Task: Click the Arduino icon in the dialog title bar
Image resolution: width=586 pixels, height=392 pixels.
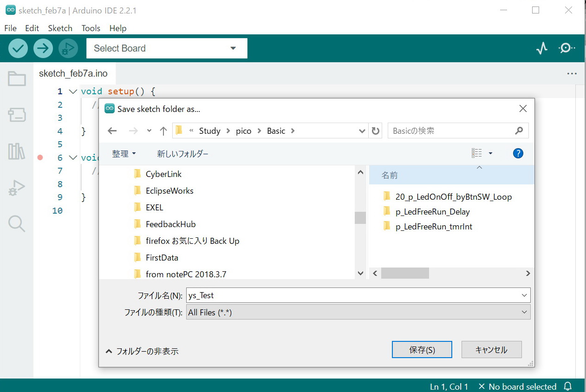Action: coord(110,109)
